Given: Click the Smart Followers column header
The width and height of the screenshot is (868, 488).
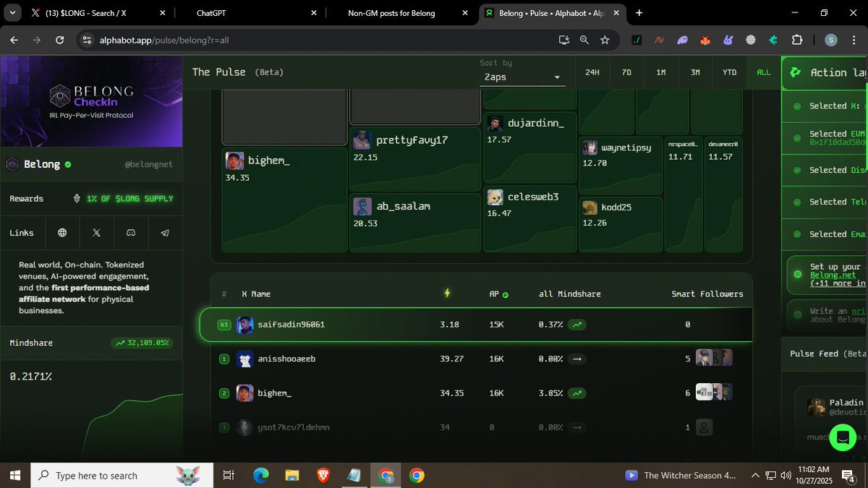Looking at the screenshot, I should tap(707, 294).
